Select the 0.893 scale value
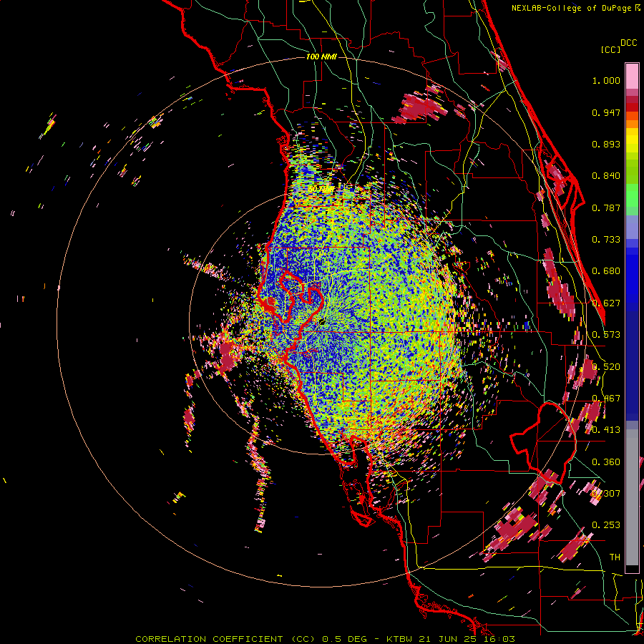The image size is (644, 644). coord(606,144)
